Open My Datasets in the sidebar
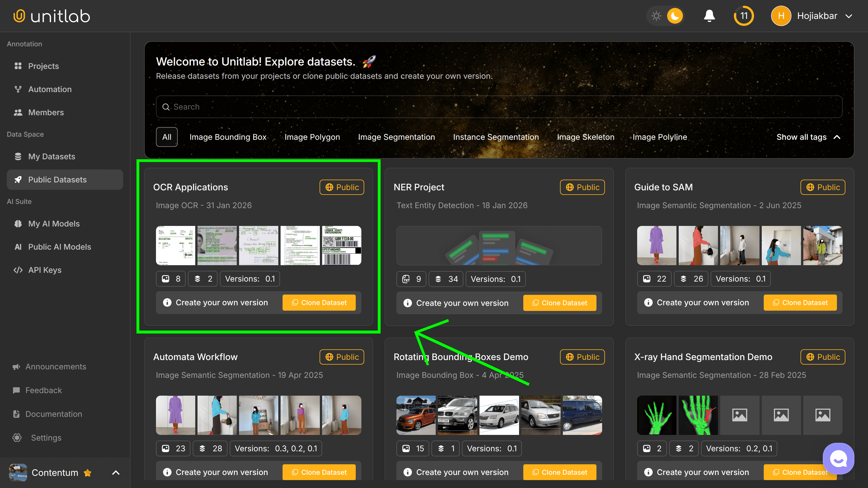This screenshot has width=868, height=488. point(51,157)
